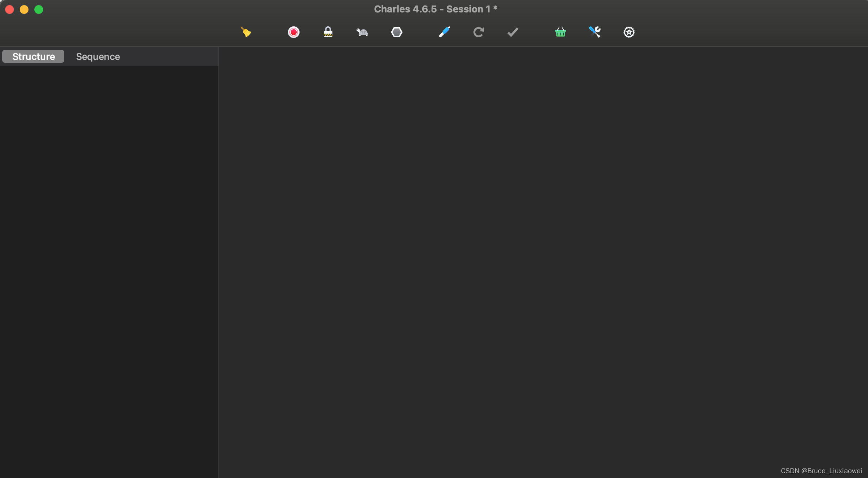This screenshot has height=478, width=868.
Task: Enable throttling with the turtle icon
Action: tap(362, 33)
